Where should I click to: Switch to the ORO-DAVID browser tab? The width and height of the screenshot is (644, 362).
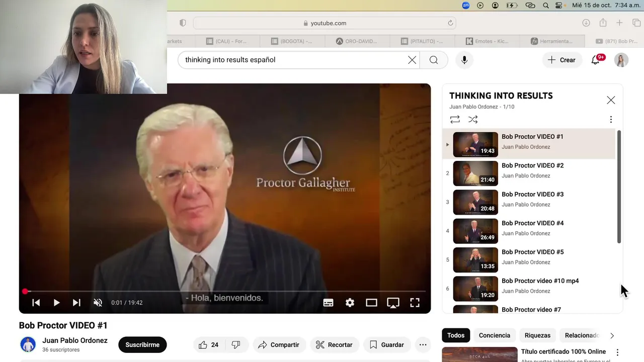click(x=357, y=41)
